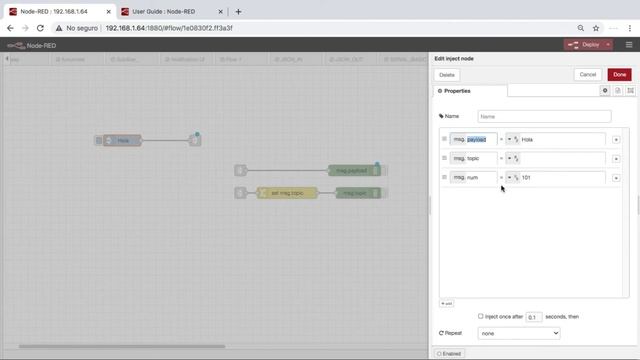Open the msg. prefix selector on payload row
The height and width of the screenshot is (360, 640).
tap(459, 139)
